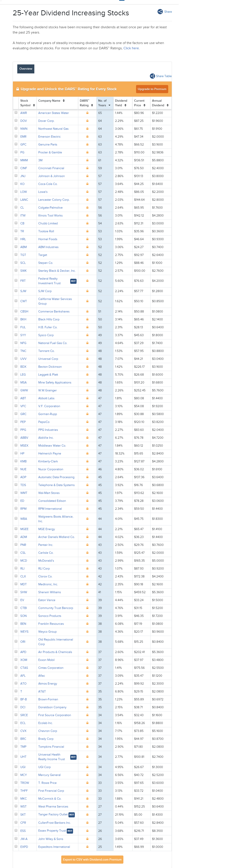Open the BF-B stock symbol link
This screenshot has height=868, width=252.
click(x=24, y=699)
